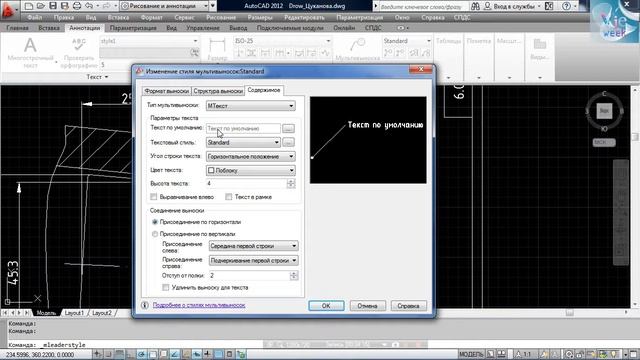Viewport: 640px width, 360px height.
Task: Open МСК coordinate system dropdown under ViewCube
Action: point(604,142)
